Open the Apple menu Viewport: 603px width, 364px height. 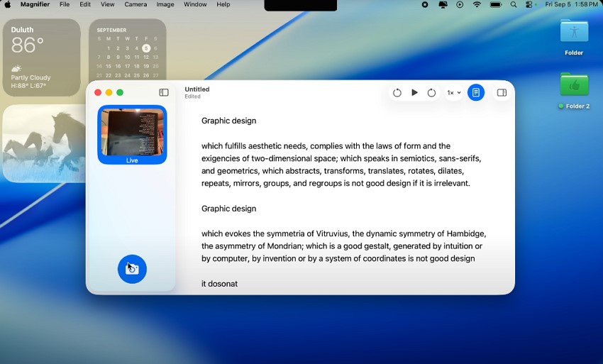8,5
